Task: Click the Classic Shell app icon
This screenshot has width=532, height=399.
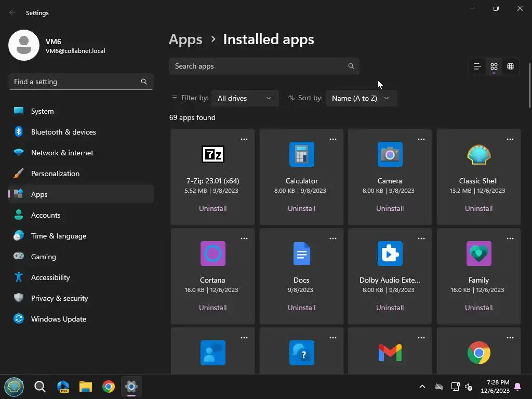Action: click(x=478, y=154)
